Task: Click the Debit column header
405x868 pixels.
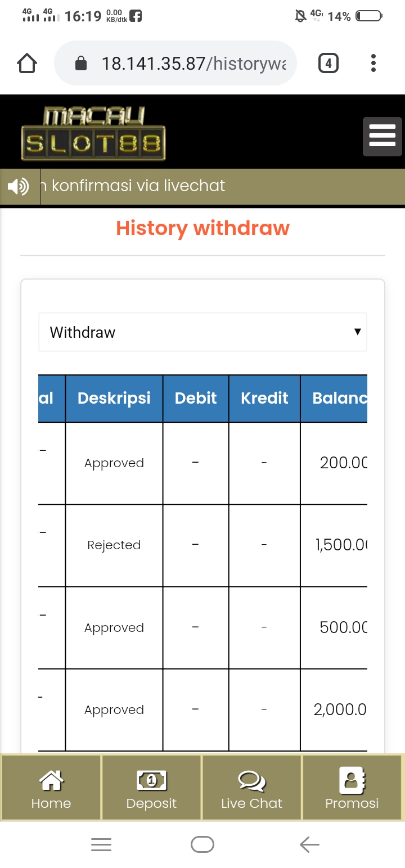Action: point(196,398)
